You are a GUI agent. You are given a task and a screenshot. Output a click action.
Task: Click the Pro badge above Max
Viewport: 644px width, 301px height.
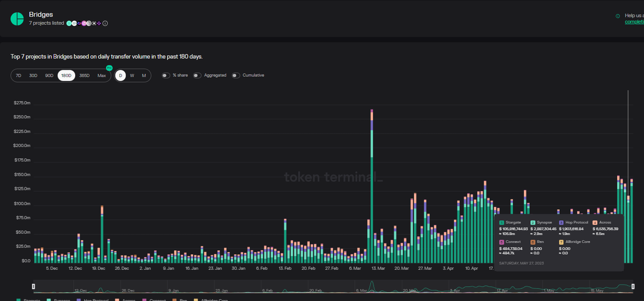109,68
